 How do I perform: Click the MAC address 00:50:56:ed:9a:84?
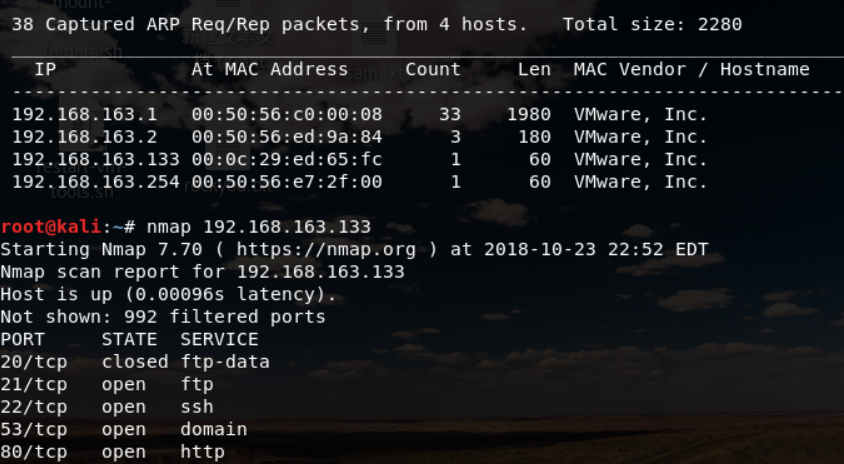pos(286,137)
